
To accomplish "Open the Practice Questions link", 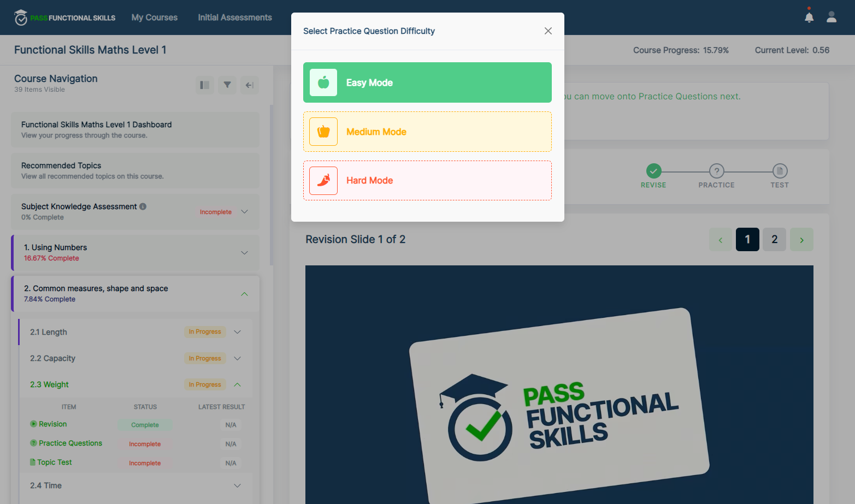I will [70, 443].
